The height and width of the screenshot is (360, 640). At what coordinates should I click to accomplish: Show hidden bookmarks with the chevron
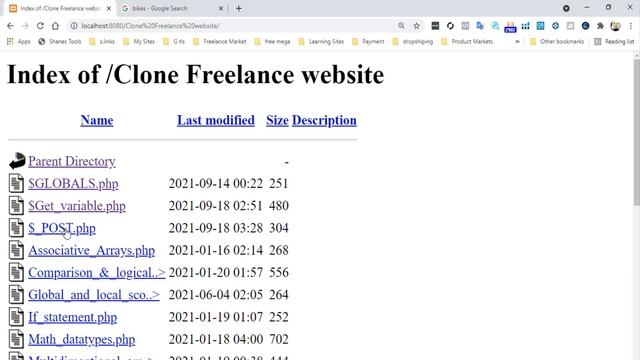[x=517, y=41]
